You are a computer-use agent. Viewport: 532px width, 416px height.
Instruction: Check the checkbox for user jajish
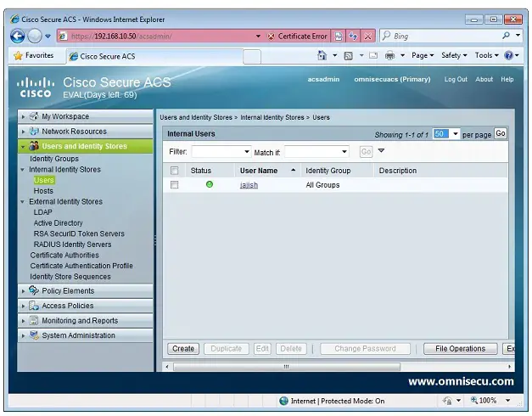pos(175,185)
